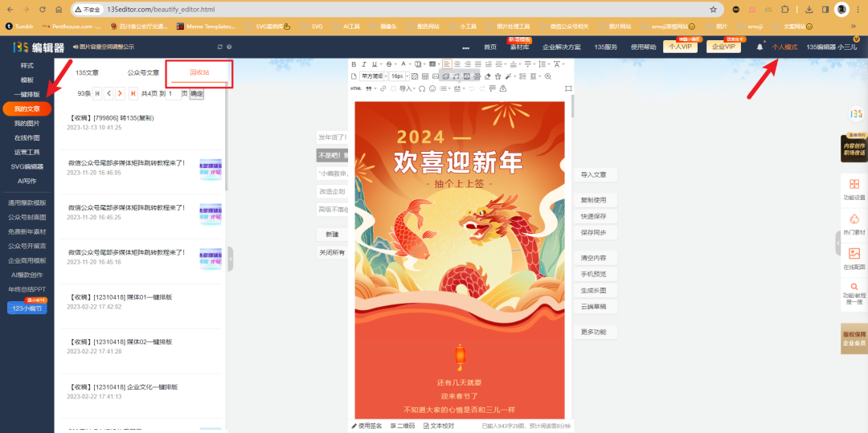Insert a table from the toolbar
This screenshot has width=868, height=433.
[x=425, y=76]
